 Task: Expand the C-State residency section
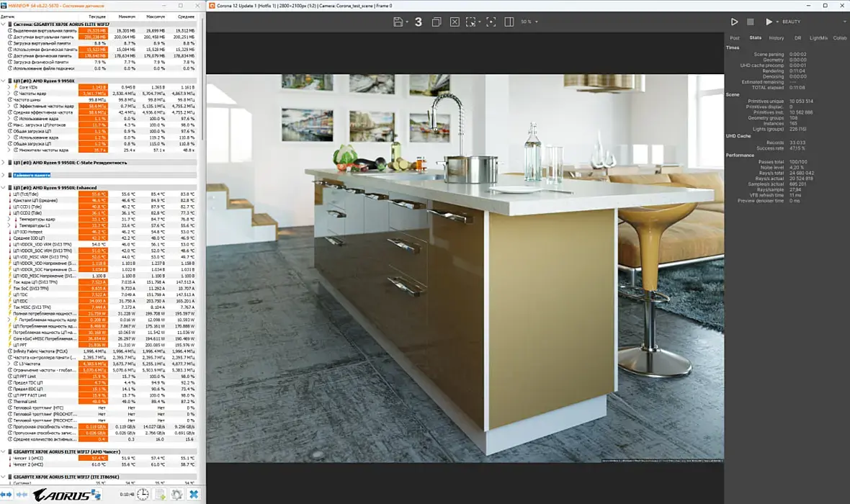coord(4,163)
